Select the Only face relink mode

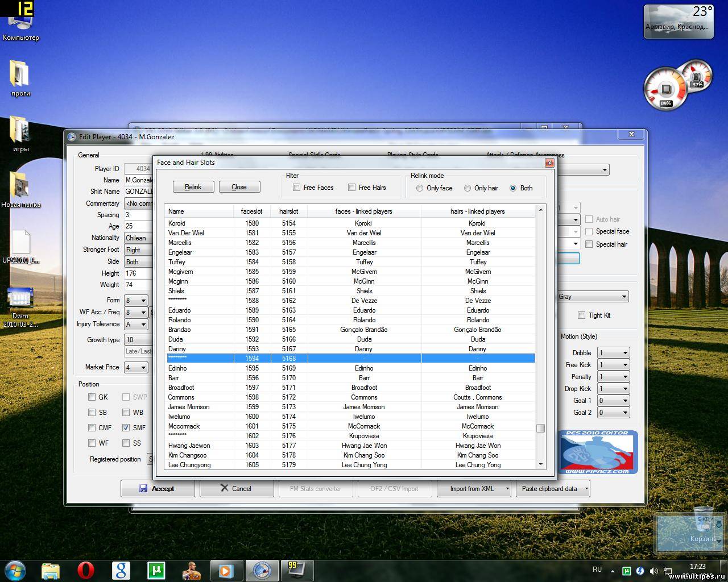420,188
